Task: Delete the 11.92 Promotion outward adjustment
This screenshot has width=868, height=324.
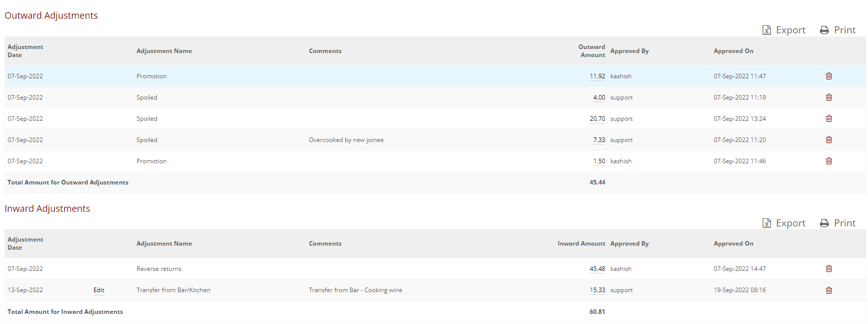Action: pyautogui.click(x=829, y=76)
